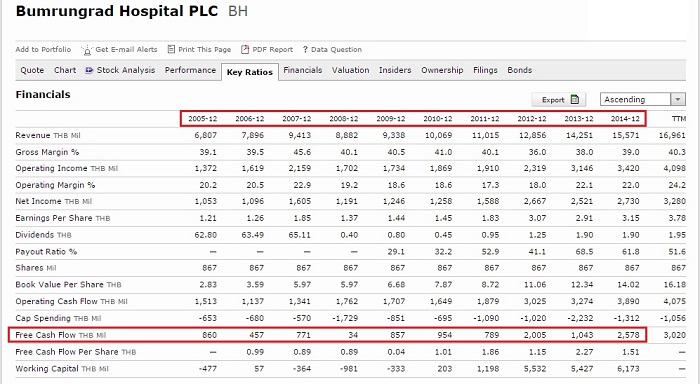The height and width of the screenshot is (384, 700).
Task: Select the Key Ratios tab
Action: tap(250, 72)
